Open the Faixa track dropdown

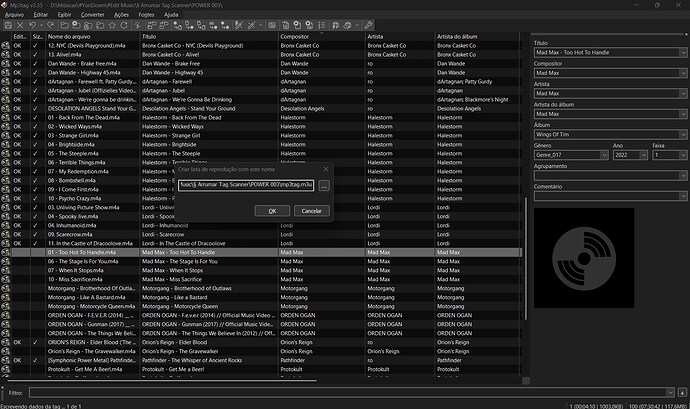[683, 155]
